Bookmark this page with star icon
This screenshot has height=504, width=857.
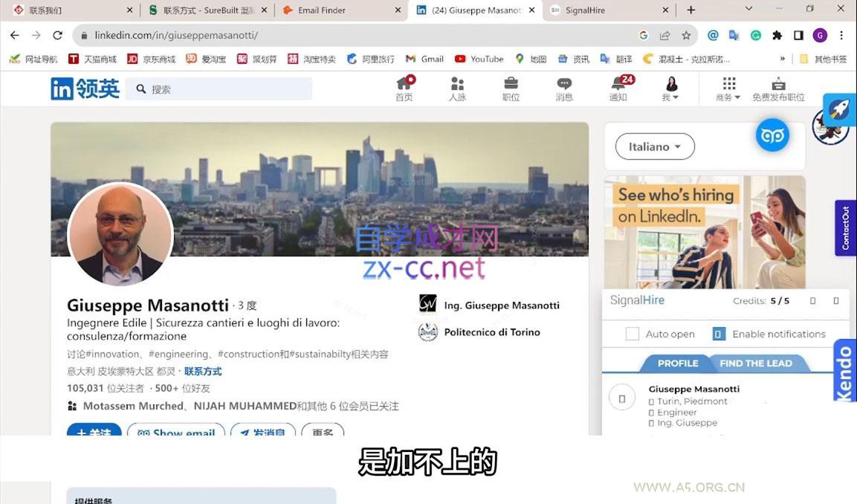(686, 35)
